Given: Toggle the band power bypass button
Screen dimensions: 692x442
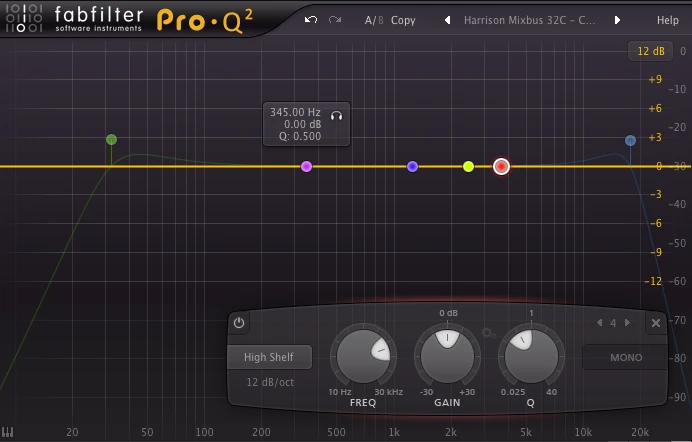Looking at the screenshot, I should coord(238,322).
